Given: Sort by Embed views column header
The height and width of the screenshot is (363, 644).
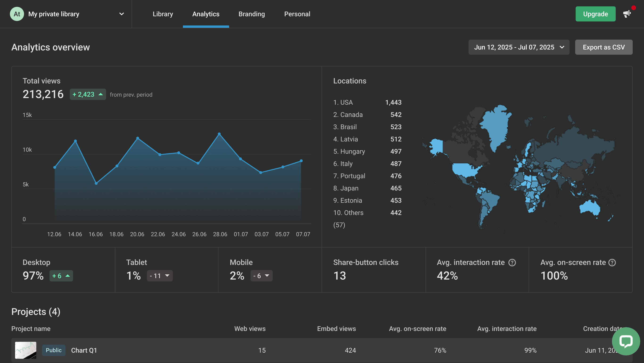Looking at the screenshot, I should click(x=336, y=329).
